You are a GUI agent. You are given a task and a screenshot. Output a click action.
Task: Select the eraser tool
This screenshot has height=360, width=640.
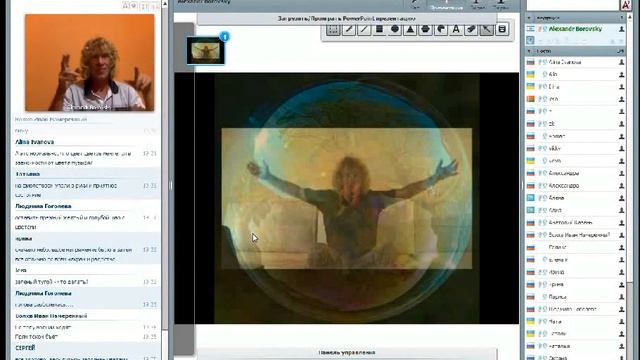[471, 29]
